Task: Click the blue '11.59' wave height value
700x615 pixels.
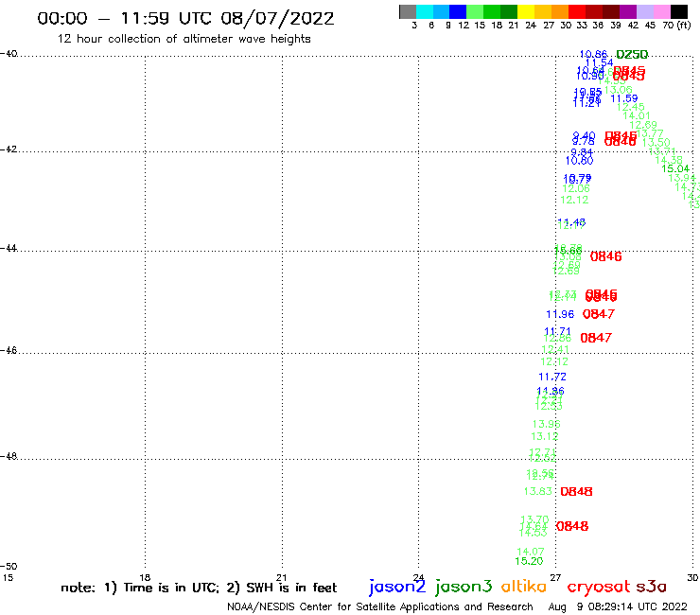Action: 624,98
